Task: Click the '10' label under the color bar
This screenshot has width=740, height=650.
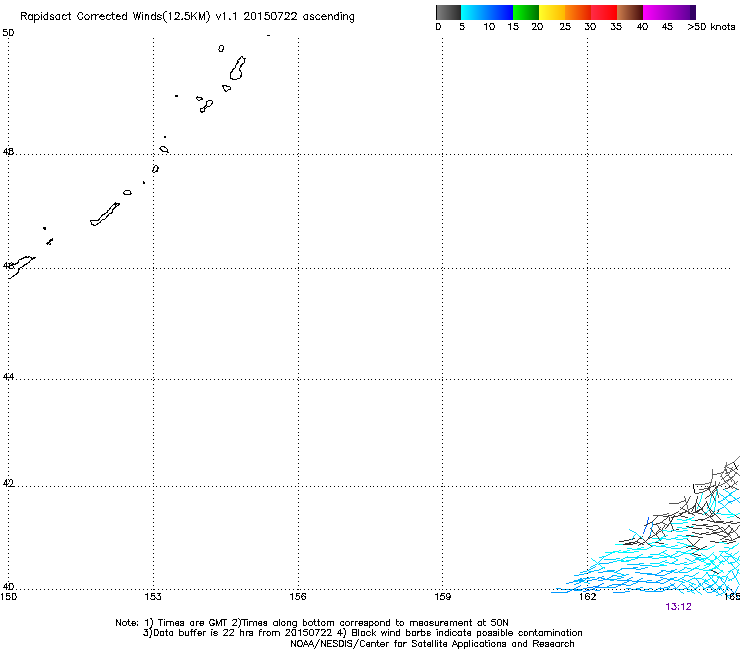Action: [x=489, y=27]
